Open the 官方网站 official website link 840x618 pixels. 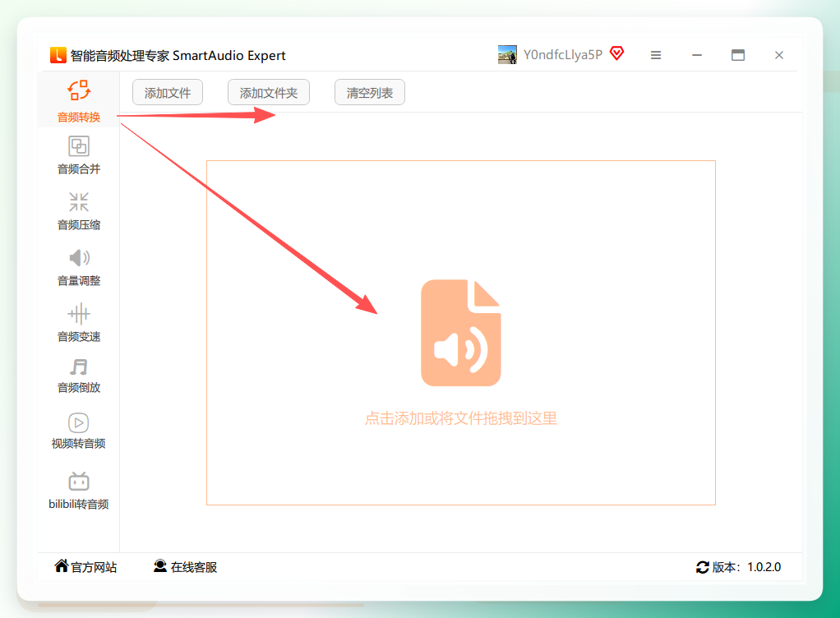click(x=85, y=566)
